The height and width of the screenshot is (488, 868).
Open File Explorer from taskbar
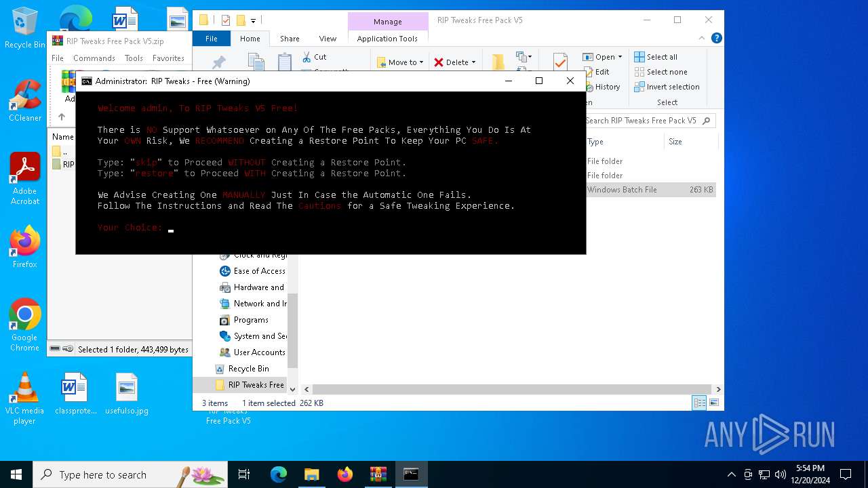(x=311, y=474)
